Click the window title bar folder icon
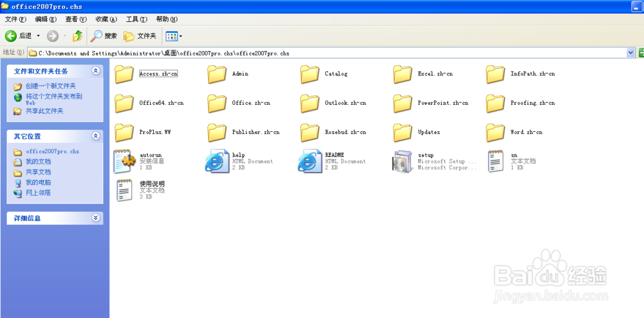Viewport: 644px width, 318px height. click(5, 6)
